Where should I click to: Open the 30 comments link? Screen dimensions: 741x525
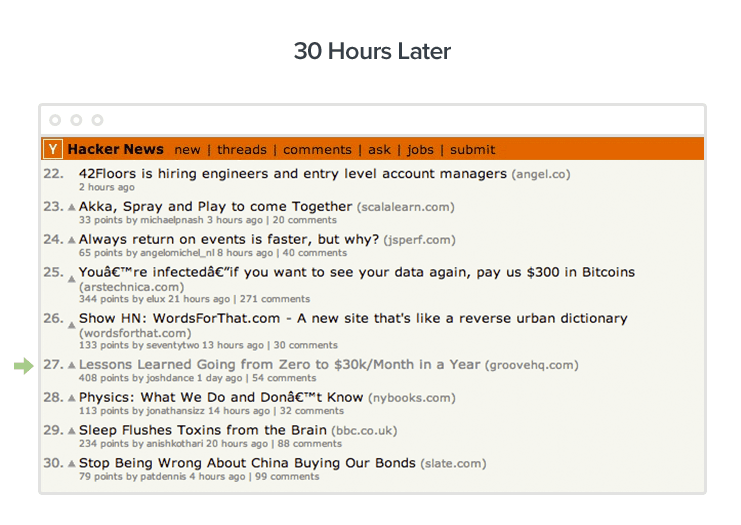click(x=305, y=345)
